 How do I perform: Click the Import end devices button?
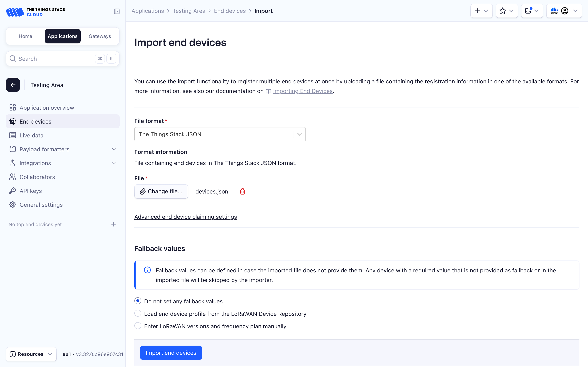pyautogui.click(x=171, y=353)
